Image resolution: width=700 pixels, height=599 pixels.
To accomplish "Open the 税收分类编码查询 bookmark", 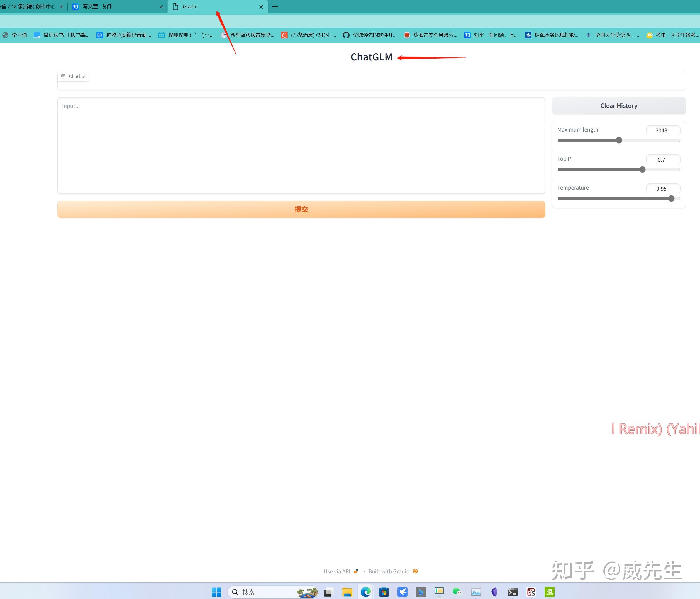I will (124, 35).
